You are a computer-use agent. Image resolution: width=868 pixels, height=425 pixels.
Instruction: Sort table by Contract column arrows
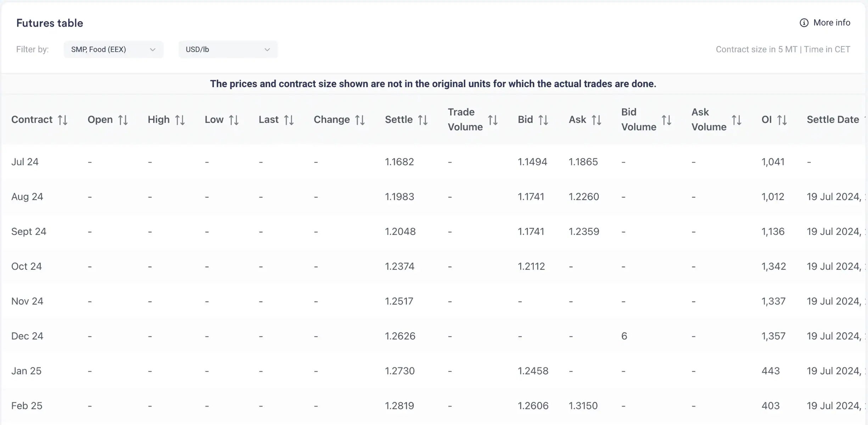(x=63, y=120)
